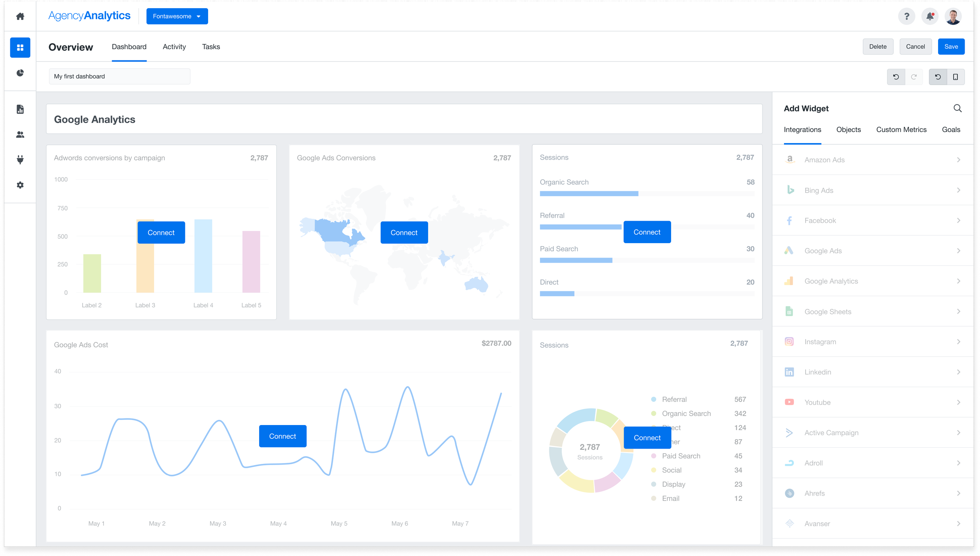Connect the Sessions widget listing Organic Search bars
The width and height of the screenshot is (980, 556).
pos(647,232)
